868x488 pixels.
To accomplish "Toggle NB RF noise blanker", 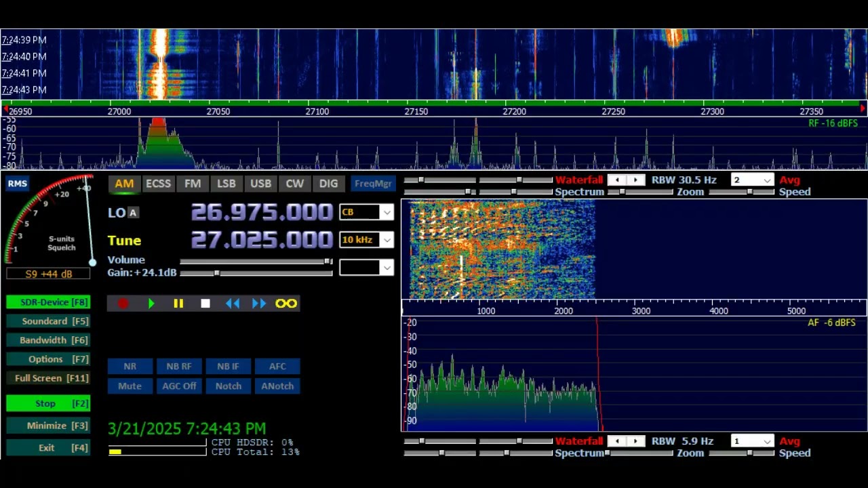I will click(179, 367).
